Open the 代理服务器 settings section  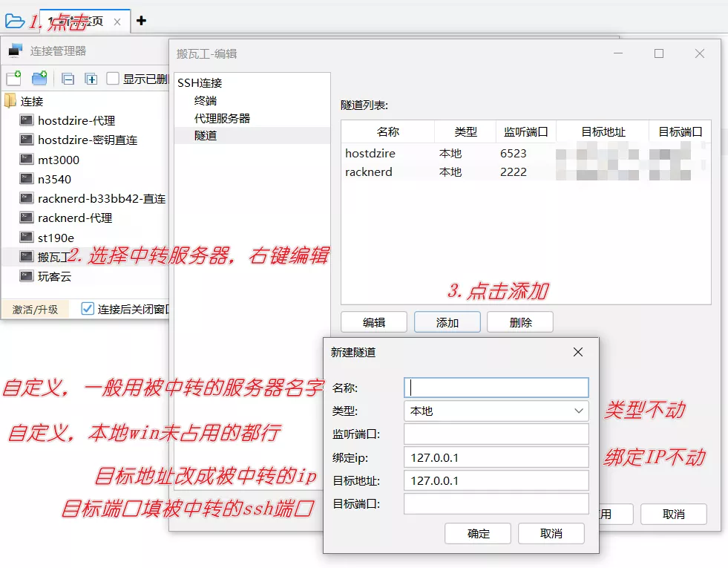222,119
